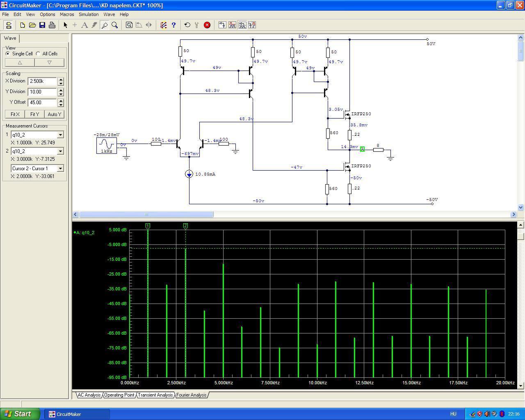The height and width of the screenshot is (420, 525).
Task: Open the Simulation menu
Action: click(x=89, y=14)
